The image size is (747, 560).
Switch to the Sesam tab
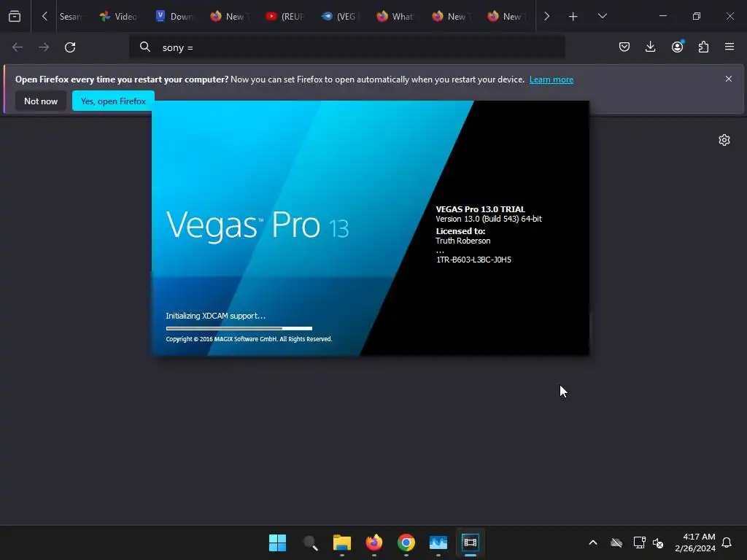click(x=70, y=16)
